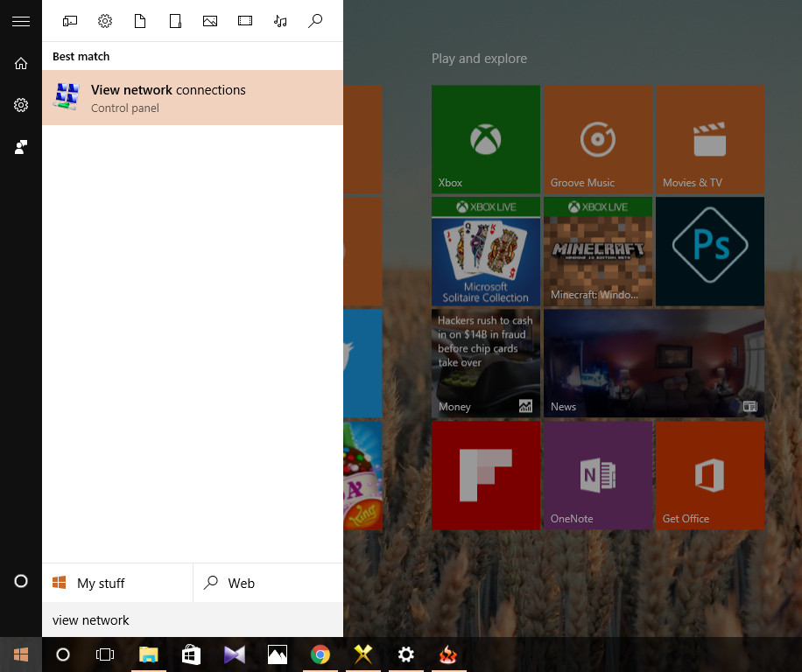Filter search results by Web
The height and width of the screenshot is (672, 802).
click(x=315, y=21)
